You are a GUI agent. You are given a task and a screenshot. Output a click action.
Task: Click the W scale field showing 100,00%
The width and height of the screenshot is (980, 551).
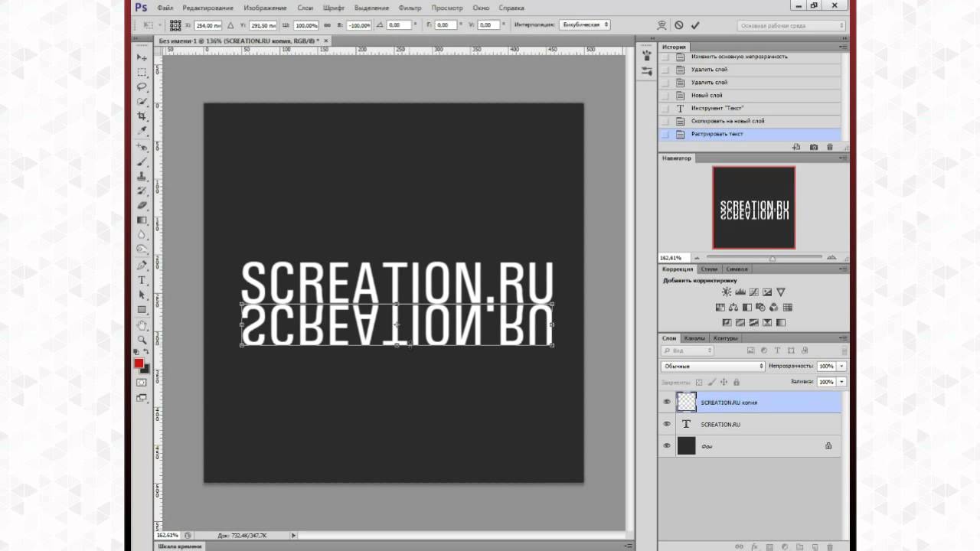point(306,25)
